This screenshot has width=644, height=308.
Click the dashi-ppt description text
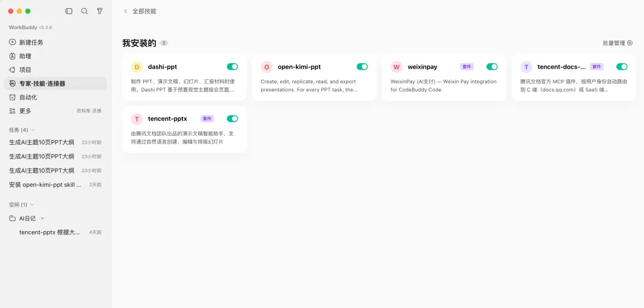coord(183,85)
